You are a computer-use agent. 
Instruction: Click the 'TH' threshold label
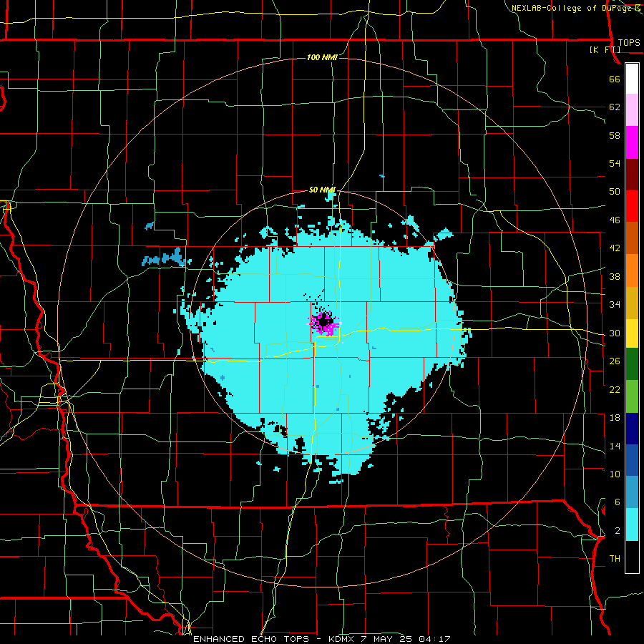click(615, 558)
